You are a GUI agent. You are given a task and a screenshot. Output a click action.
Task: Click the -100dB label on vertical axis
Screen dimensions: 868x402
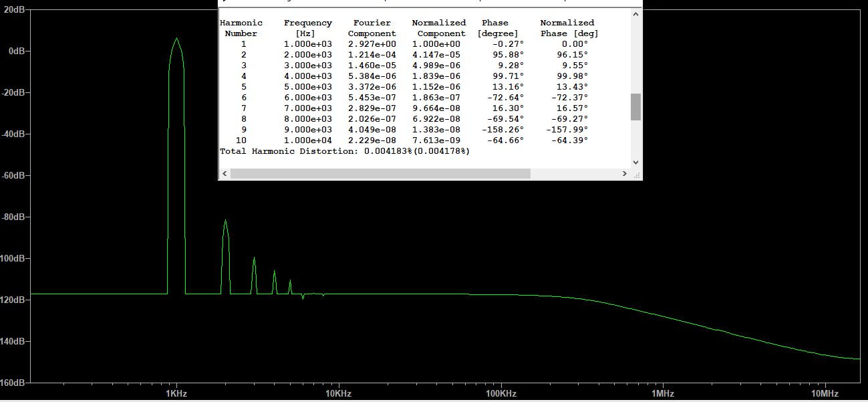(12, 258)
